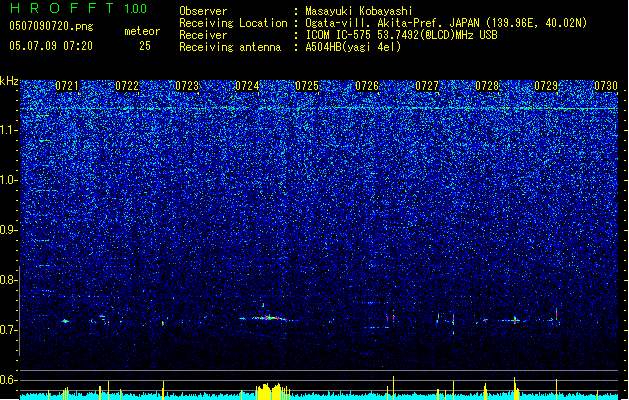The width and height of the screenshot is (629, 400).
Task: Click the 0.7 kHz axis label
Action: (x=9, y=330)
